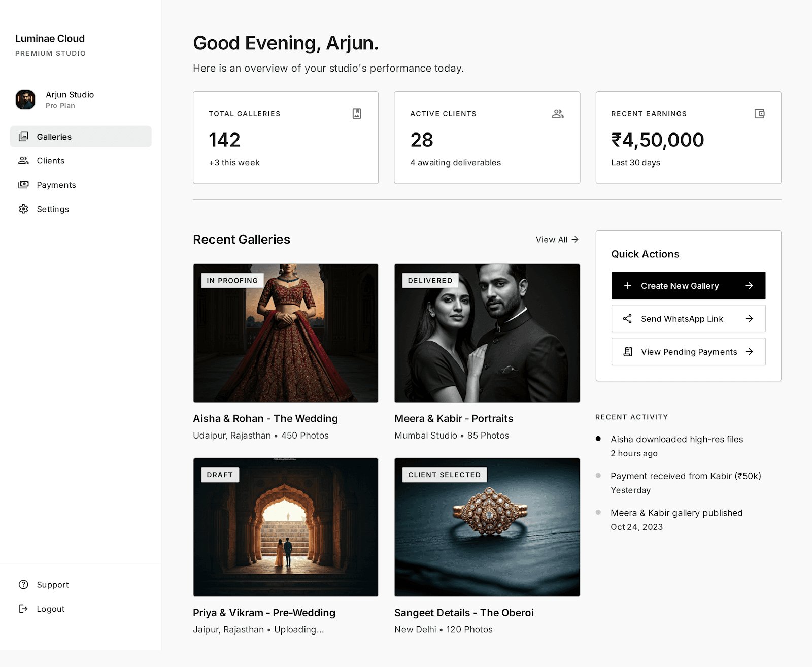Open the Settings menu item
812x667 pixels.
tap(81, 209)
